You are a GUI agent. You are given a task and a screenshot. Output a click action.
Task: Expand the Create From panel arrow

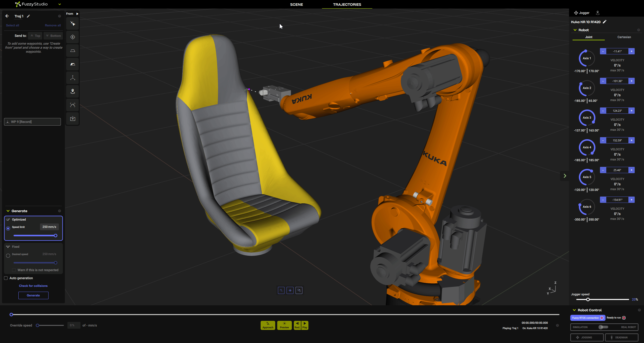point(77,14)
